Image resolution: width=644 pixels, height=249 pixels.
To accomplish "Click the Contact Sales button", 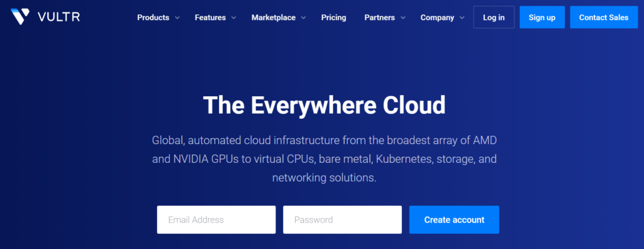I will pyautogui.click(x=604, y=17).
